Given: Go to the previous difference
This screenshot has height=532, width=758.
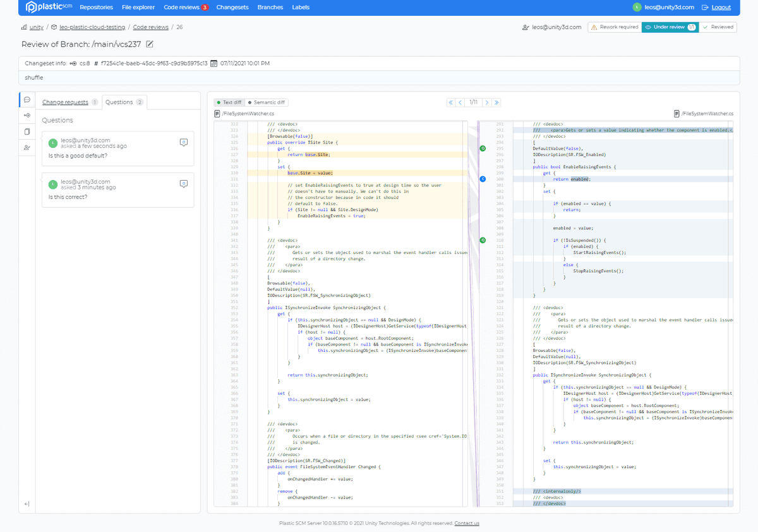Looking at the screenshot, I should tap(460, 102).
